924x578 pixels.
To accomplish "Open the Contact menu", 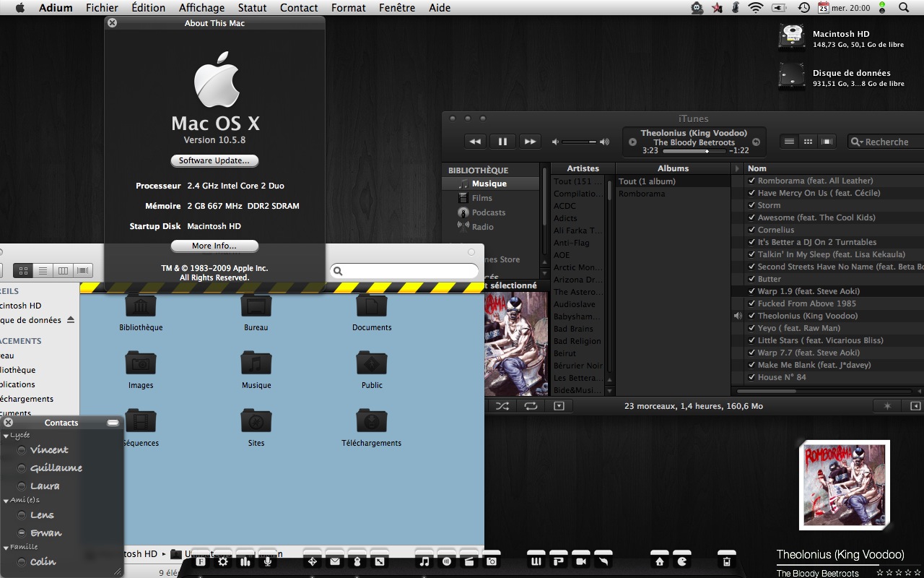I will (299, 8).
